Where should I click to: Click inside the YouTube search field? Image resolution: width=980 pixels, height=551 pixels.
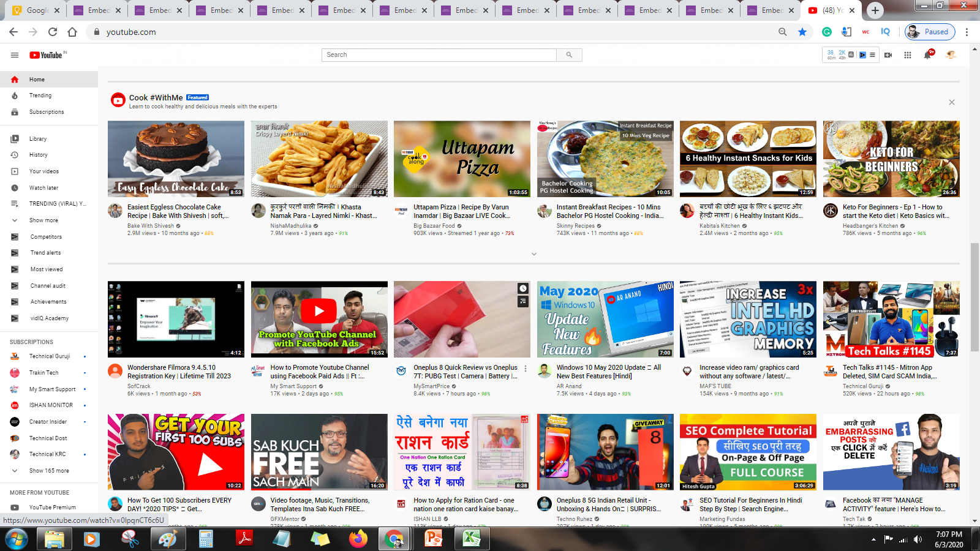[439, 55]
